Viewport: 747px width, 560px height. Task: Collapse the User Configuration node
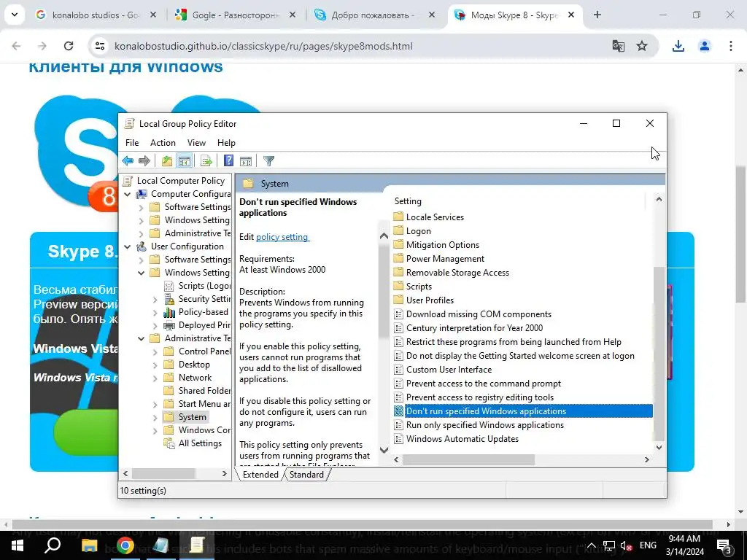(x=127, y=246)
